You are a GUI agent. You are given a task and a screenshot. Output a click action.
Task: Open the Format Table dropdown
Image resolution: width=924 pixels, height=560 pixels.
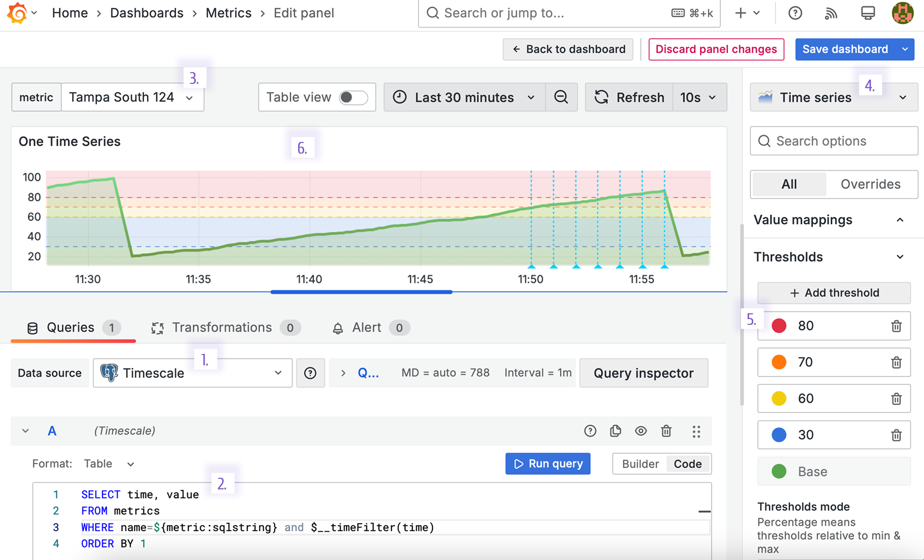click(x=109, y=464)
